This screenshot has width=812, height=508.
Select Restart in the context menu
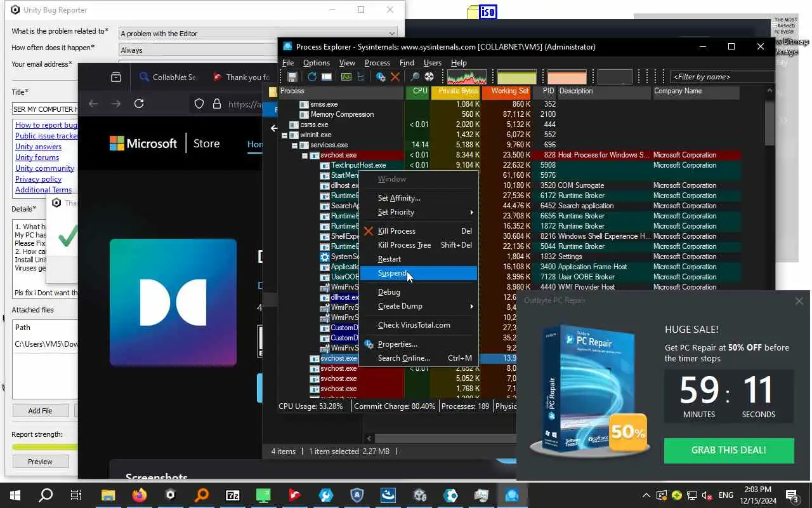[419, 259]
